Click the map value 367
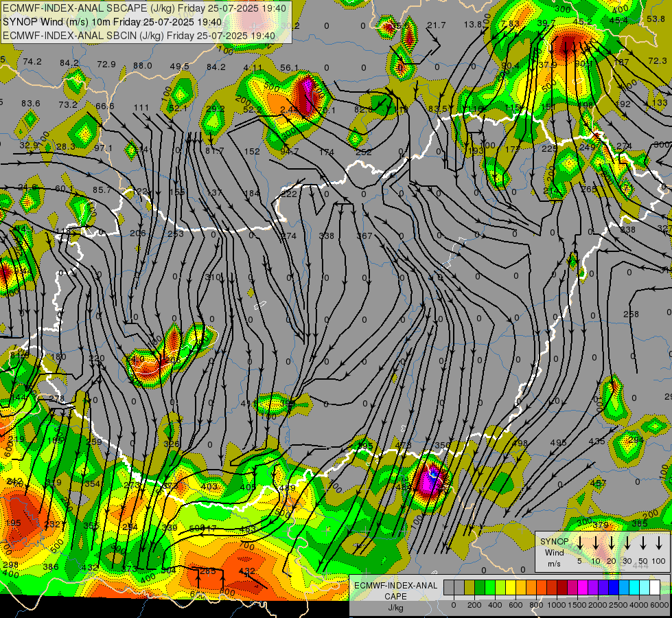 364,236
